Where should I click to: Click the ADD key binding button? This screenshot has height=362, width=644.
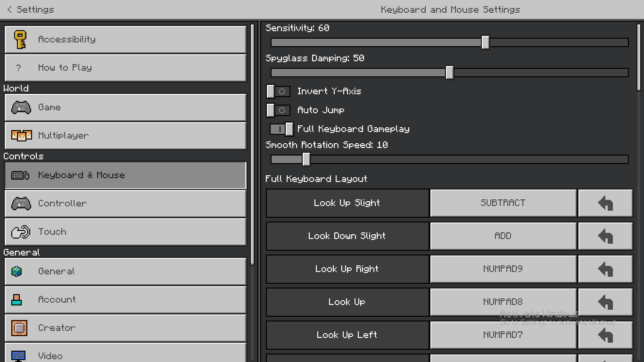pyautogui.click(x=503, y=236)
